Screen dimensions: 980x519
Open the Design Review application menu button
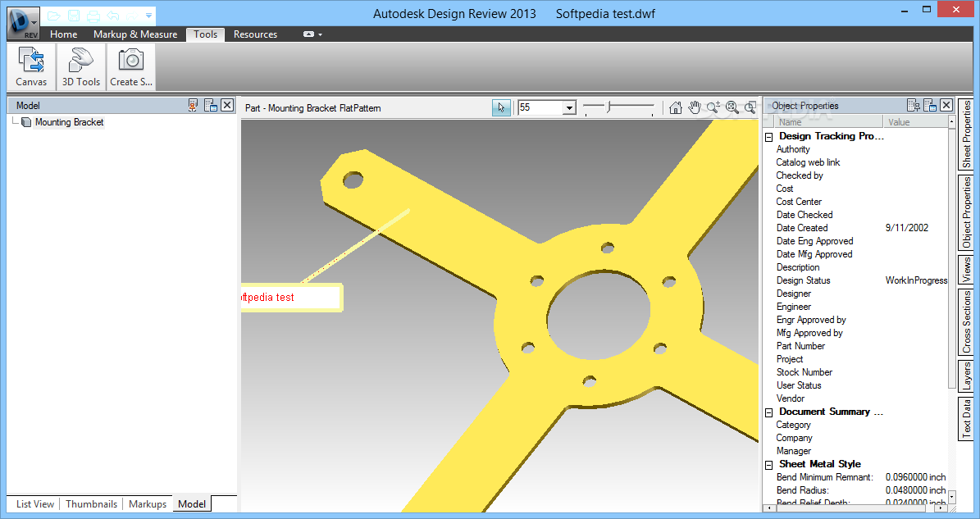[x=23, y=23]
